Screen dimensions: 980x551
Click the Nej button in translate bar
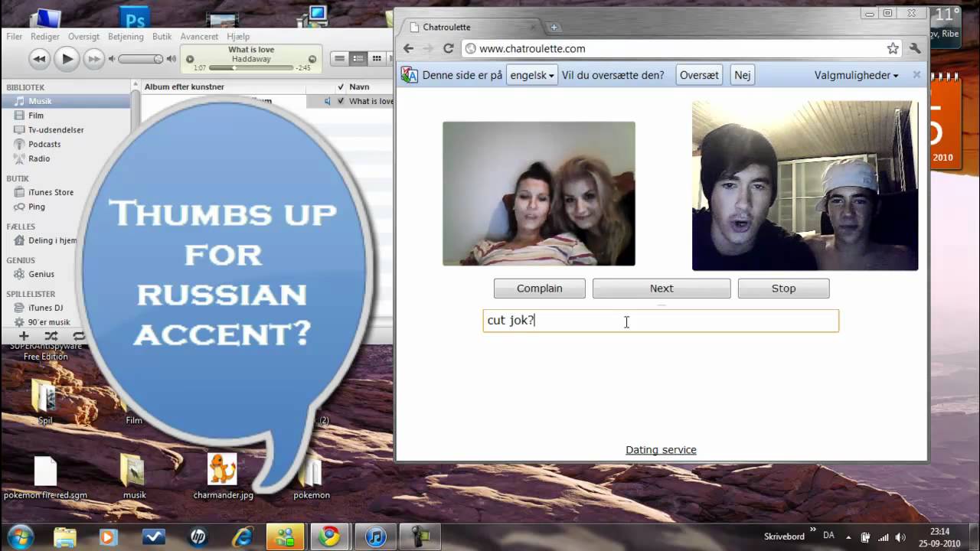[x=742, y=76]
